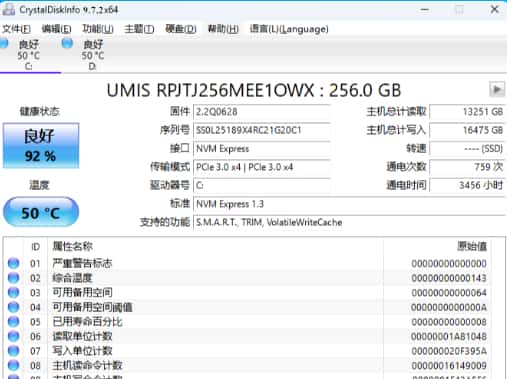
Task: Click the interface field NVM Express
Action: (x=262, y=148)
